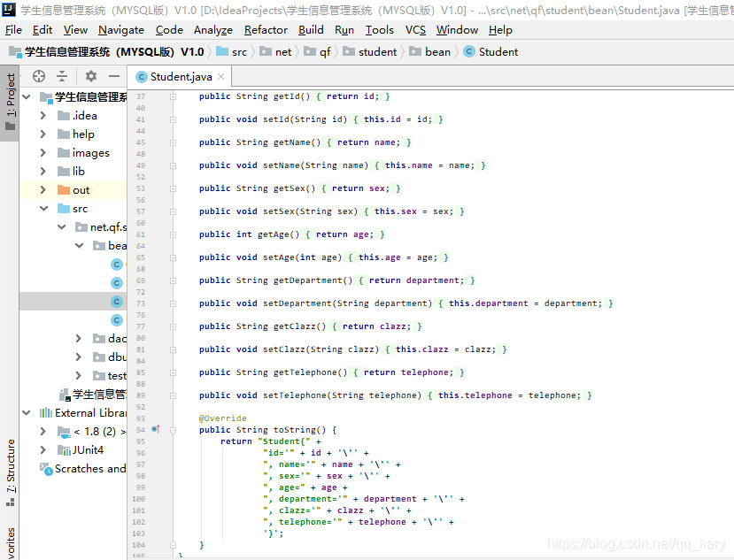Viewport: 734px width, 560px height.
Task: Select the out folder in project tree
Action: [x=73, y=190]
